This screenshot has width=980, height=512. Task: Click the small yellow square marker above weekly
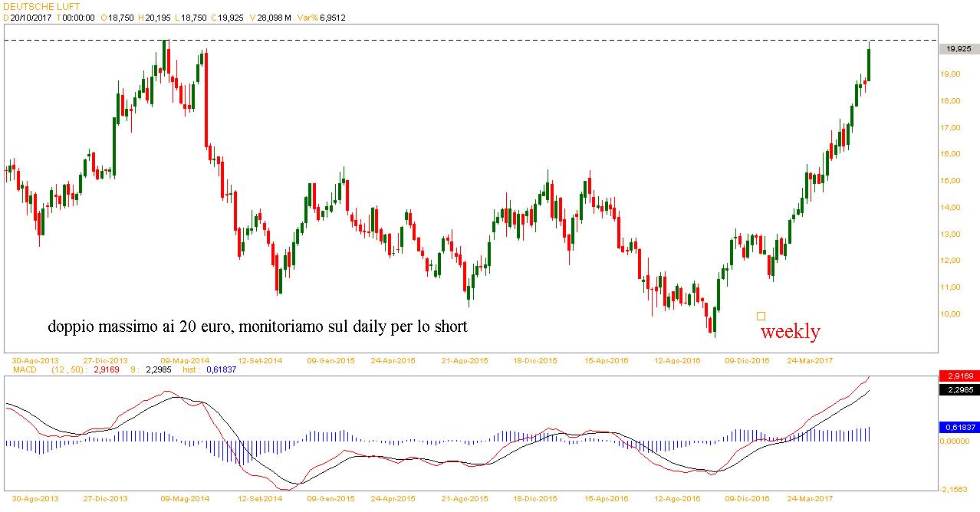[x=761, y=316]
